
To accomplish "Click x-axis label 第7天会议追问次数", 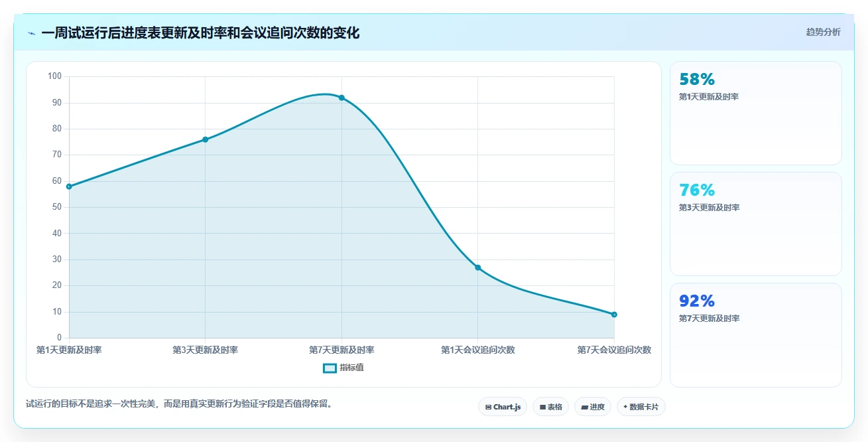I will pos(614,350).
